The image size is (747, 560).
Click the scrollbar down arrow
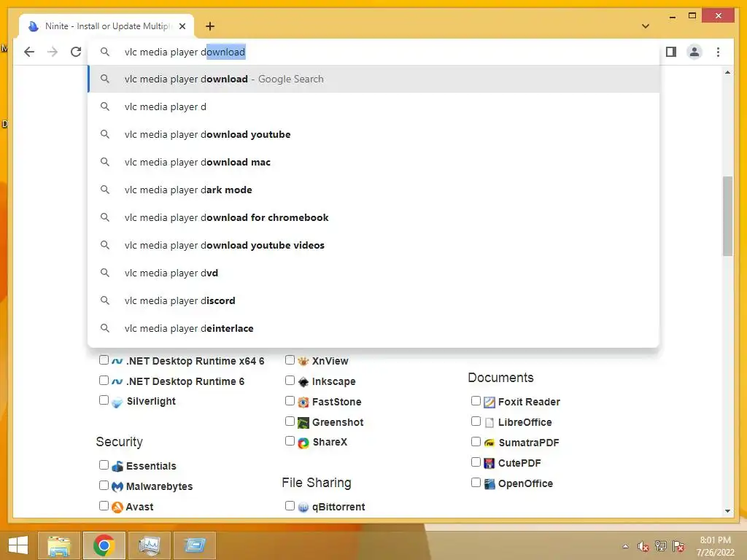click(727, 511)
